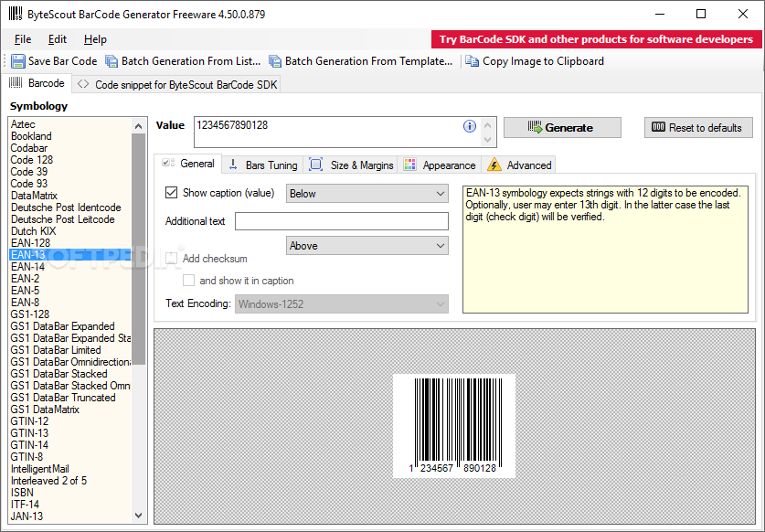
Task: Select EAN-8 symbology
Action: pyautogui.click(x=25, y=303)
